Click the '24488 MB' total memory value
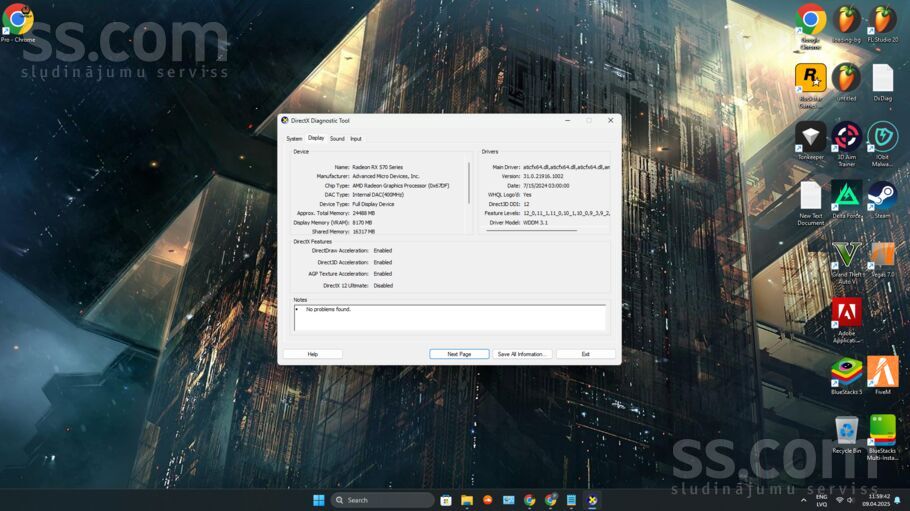 click(364, 213)
